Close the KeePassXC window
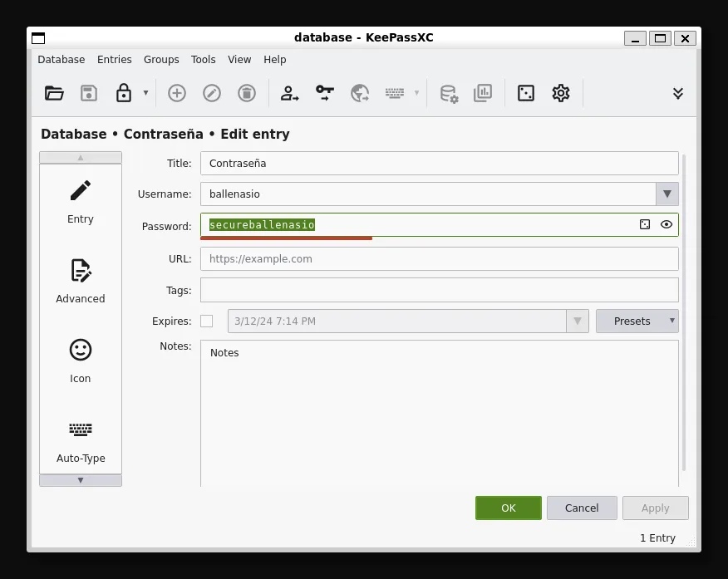728x579 pixels. (685, 38)
